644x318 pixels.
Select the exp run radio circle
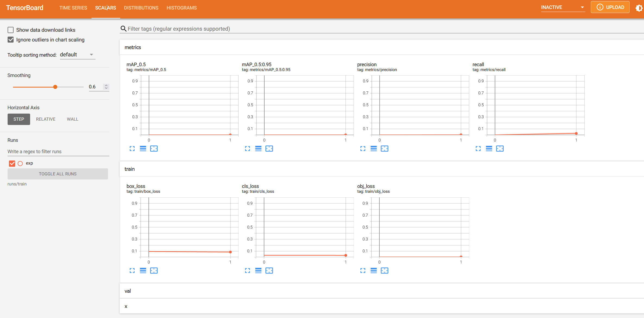[20, 163]
